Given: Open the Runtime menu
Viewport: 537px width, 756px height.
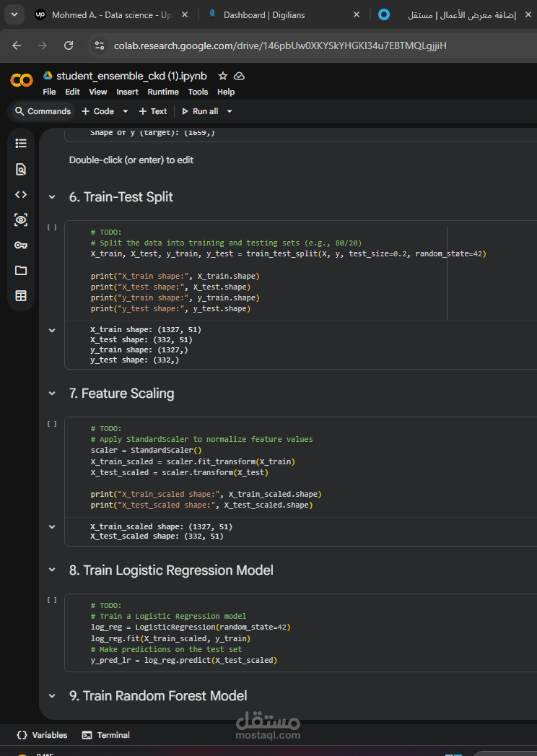Looking at the screenshot, I should (x=163, y=92).
